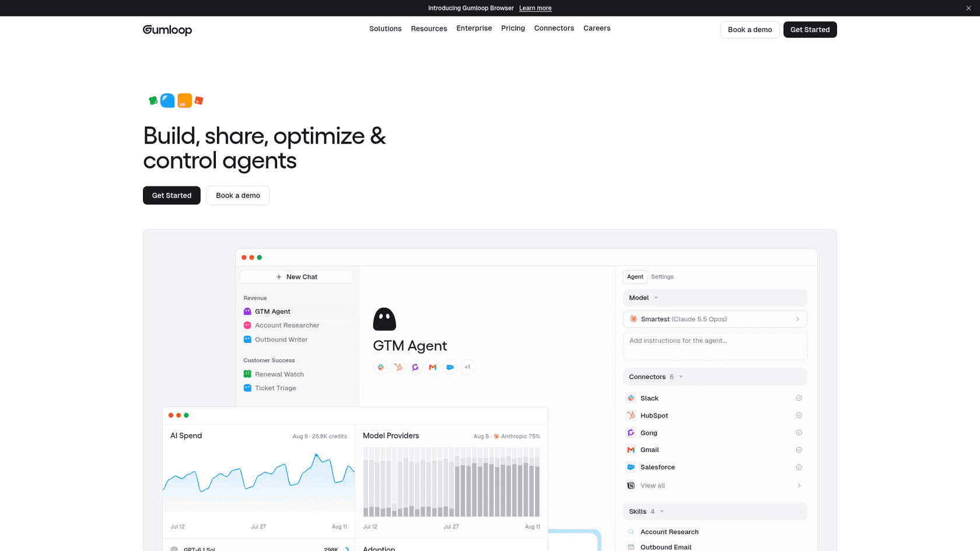Expand the Model section

click(x=715, y=298)
